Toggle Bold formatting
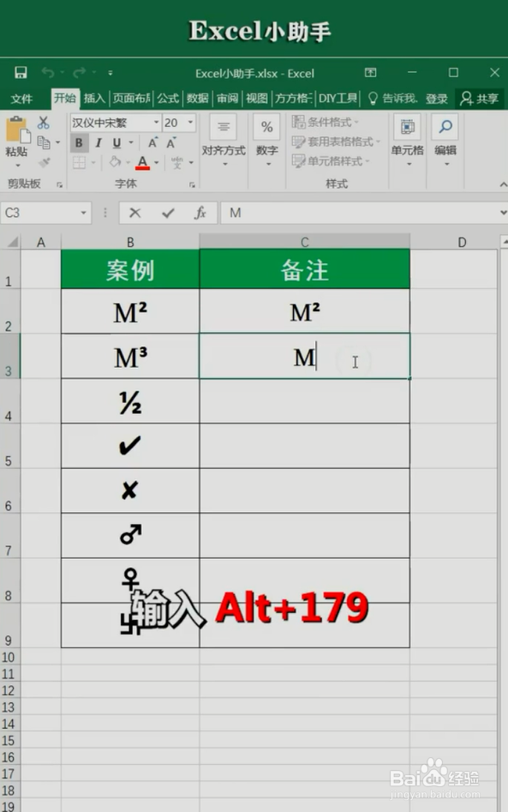This screenshot has height=812, width=508. (79, 143)
